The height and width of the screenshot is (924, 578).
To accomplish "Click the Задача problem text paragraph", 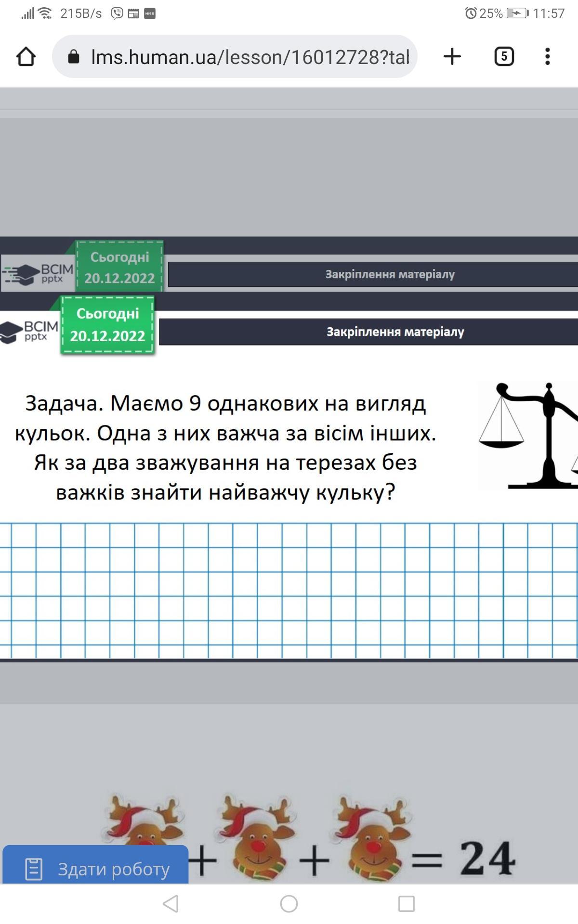I will coord(225,448).
